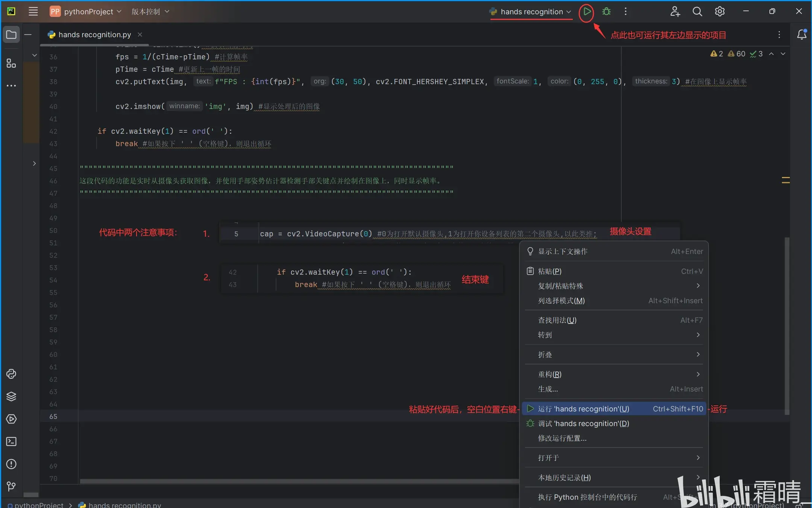Open IDE settings gear menu

719,12
